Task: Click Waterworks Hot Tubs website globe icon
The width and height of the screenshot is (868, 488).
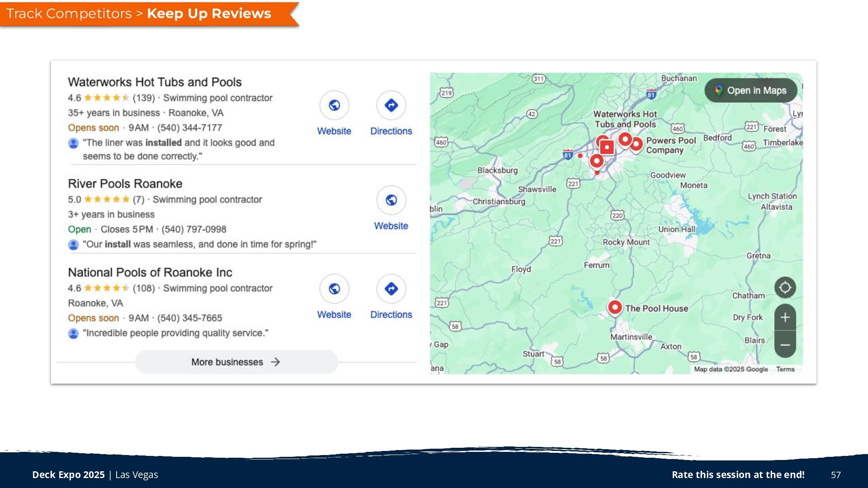Action: 334,105
